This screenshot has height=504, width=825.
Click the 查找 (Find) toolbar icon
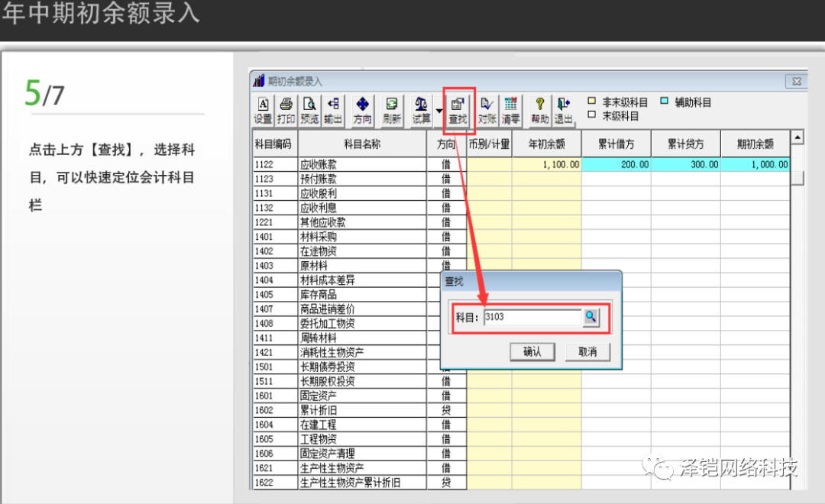[x=458, y=110]
